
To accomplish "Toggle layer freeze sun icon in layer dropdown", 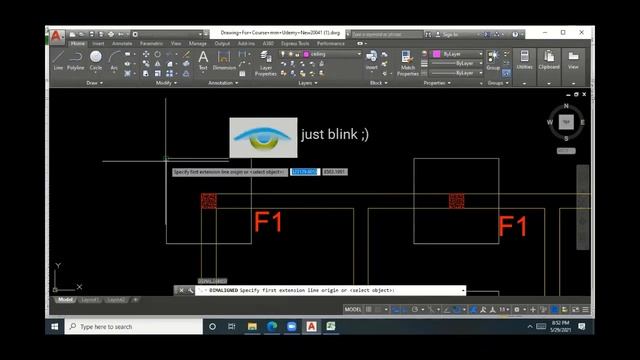I will (x=290, y=54).
